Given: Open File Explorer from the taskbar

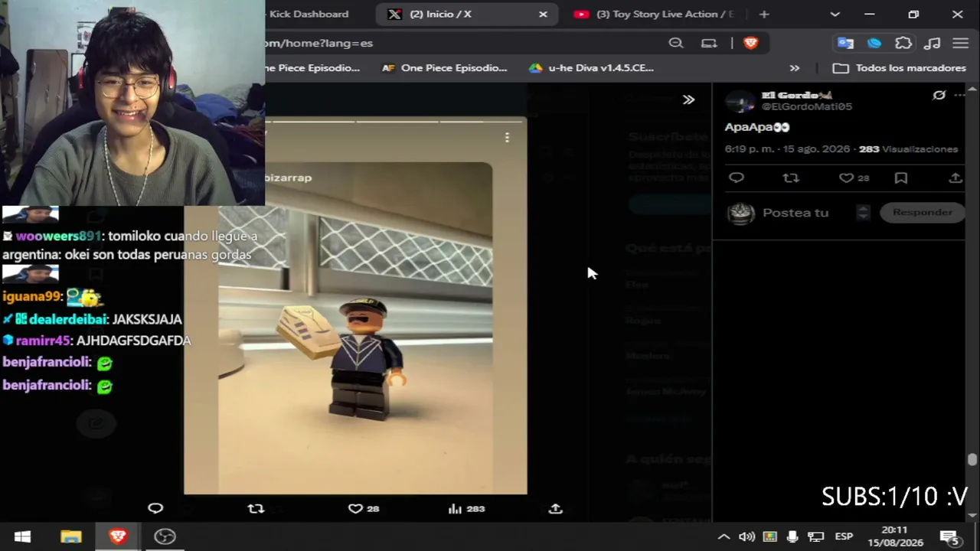Looking at the screenshot, I should (x=70, y=536).
